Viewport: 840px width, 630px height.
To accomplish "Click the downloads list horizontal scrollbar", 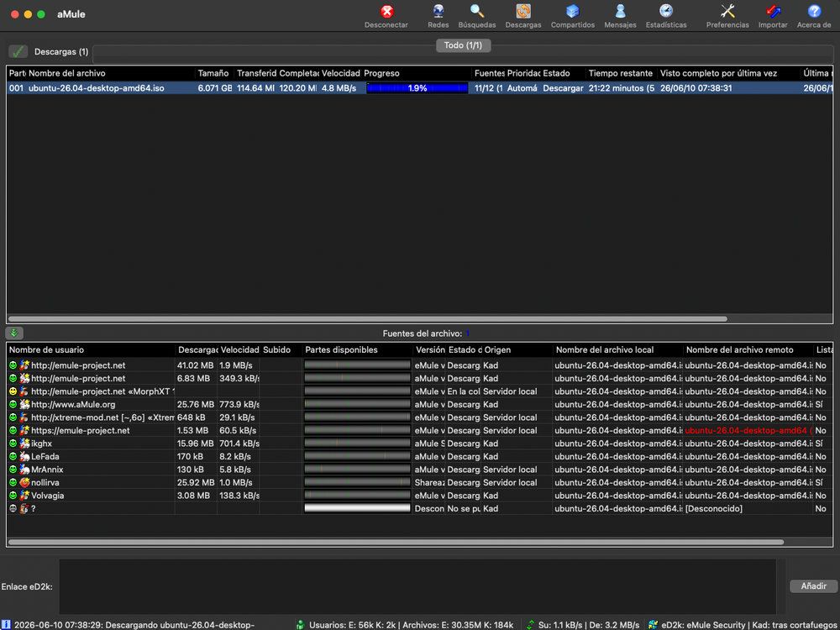I will pos(368,318).
